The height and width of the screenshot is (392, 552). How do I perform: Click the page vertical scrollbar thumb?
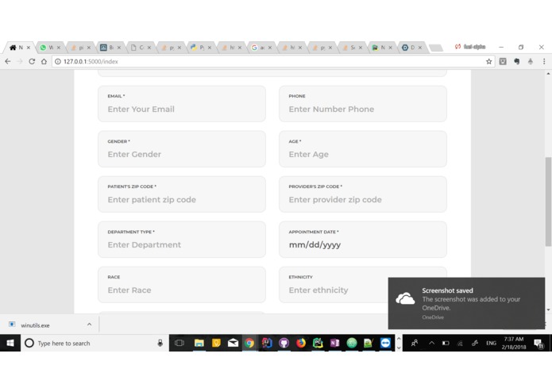click(548, 202)
